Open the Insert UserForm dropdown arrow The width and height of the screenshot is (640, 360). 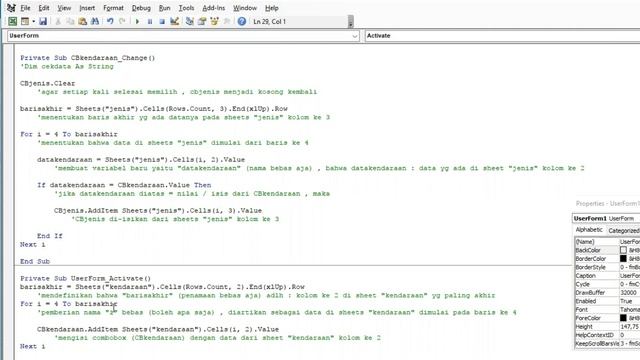pos(33,21)
